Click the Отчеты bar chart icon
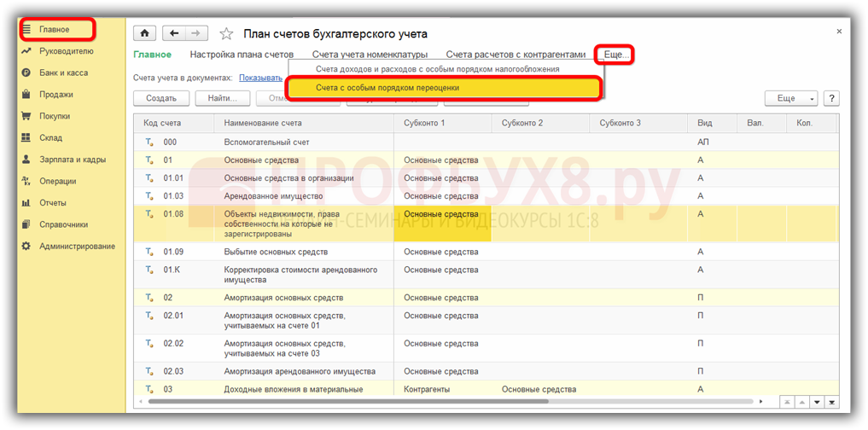The width and height of the screenshot is (868, 430). (26, 202)
